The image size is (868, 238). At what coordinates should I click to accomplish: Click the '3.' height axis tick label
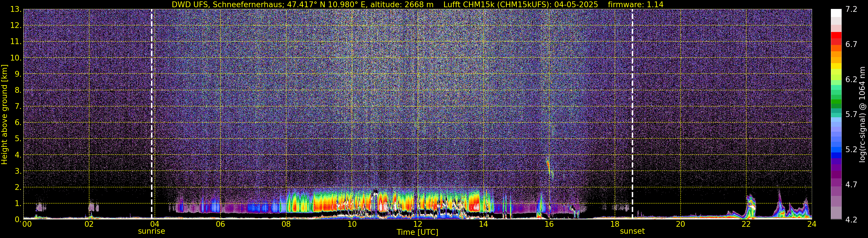(18, 171)
